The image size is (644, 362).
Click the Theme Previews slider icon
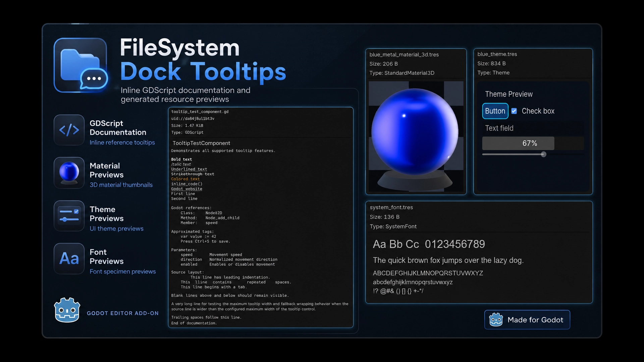(x=69, y=216)
